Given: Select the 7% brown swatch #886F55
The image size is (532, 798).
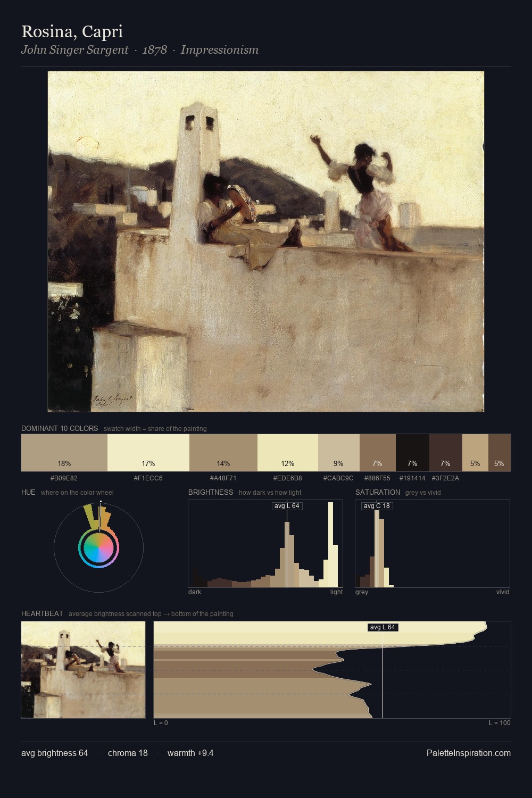Looking at the screenshot, I should tap(378, 453).
